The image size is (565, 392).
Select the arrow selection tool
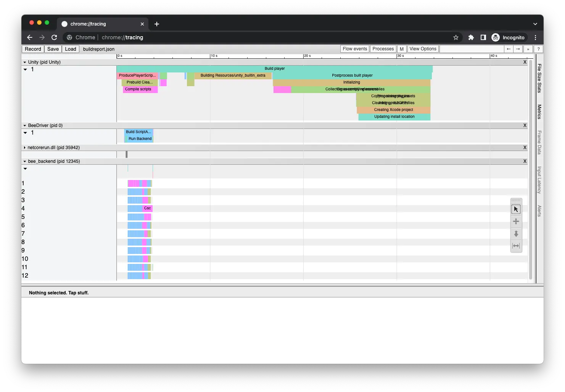pos(516,209)
